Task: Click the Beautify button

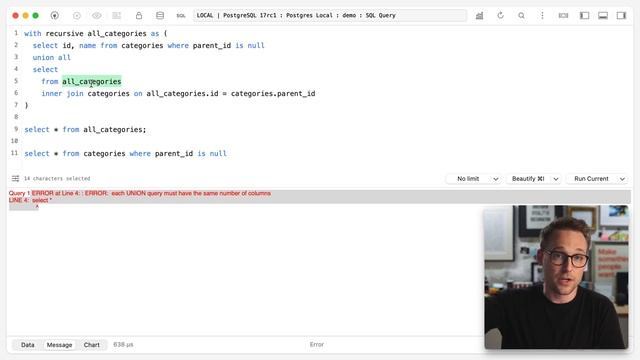Action: [528, 179]
